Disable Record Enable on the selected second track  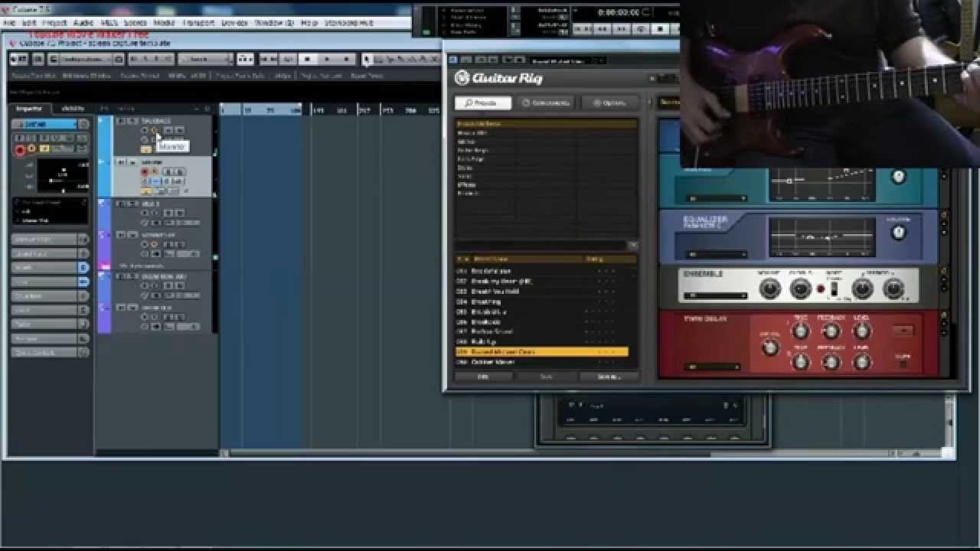coord(144,172)
